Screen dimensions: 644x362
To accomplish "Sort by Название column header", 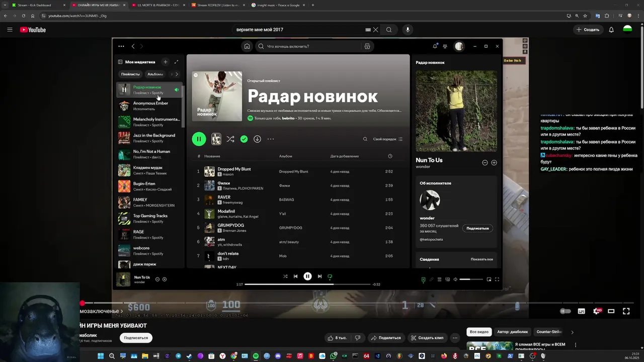I will click(x=212, y=156).
